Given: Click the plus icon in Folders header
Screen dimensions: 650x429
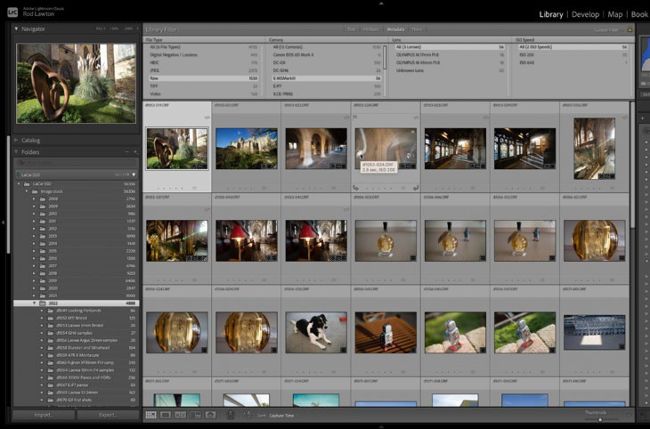Looking at the screenshot, I should pyautogui.click(x=135, y=152).
